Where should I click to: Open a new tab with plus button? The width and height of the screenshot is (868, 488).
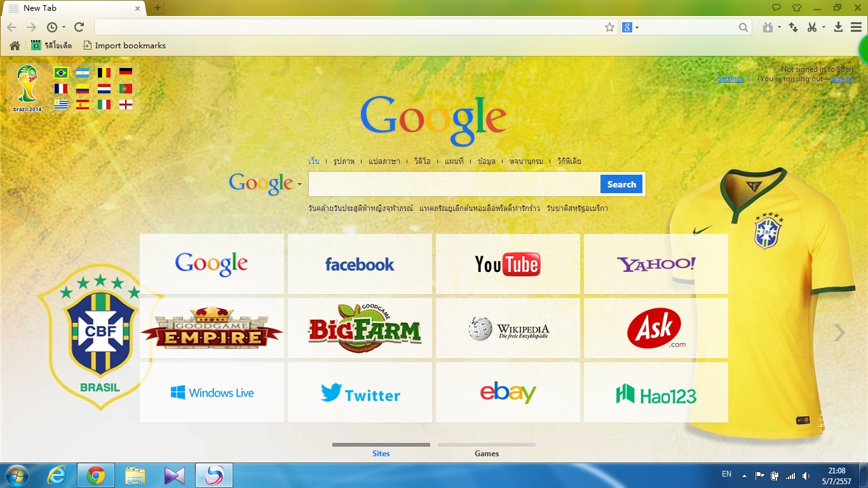[158, 8]
